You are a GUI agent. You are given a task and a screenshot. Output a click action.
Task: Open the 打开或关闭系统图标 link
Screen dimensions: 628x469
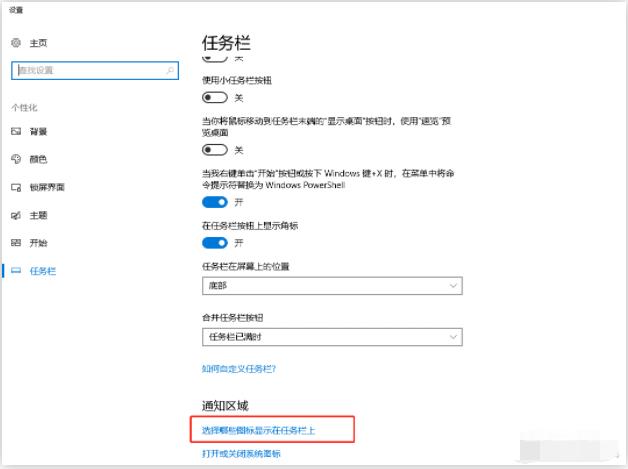click(x=241, y=454)
